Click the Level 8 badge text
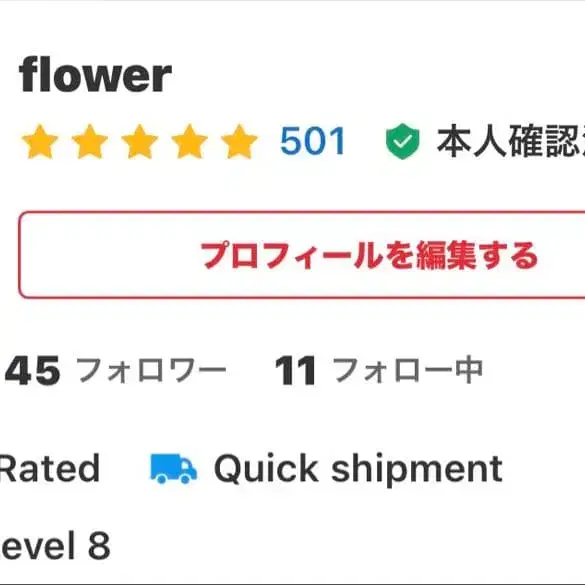Viewport: 585px width, 585px height. pos(55,546)
